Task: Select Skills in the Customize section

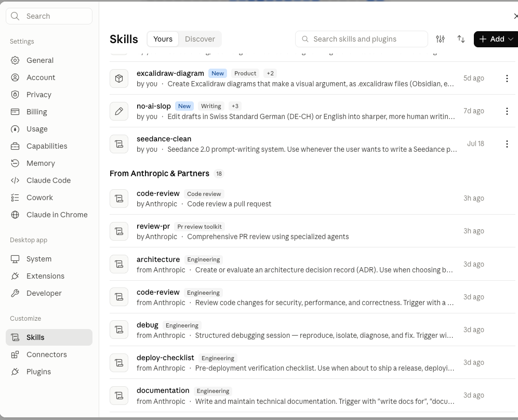Action: coord(49,337)
